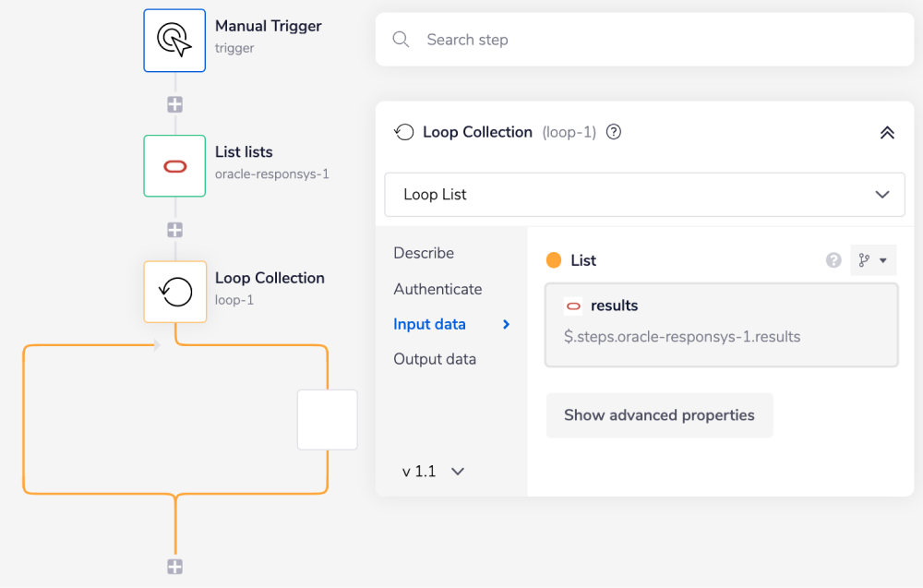Click Show advanced properties button

(659, 415)
